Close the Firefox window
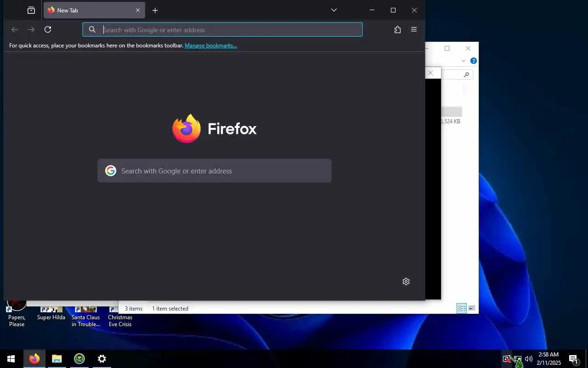588x368 pixels. [x=414, y=10]
